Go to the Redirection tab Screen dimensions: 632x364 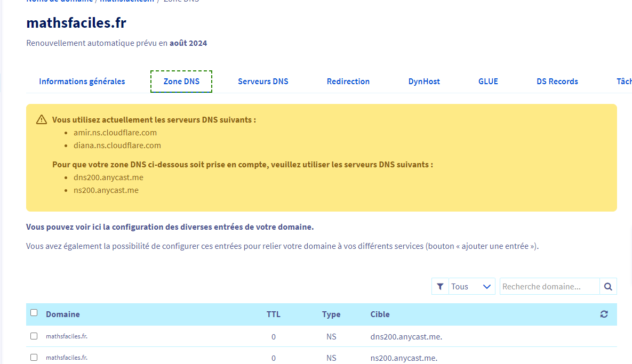tap(348, 82)
